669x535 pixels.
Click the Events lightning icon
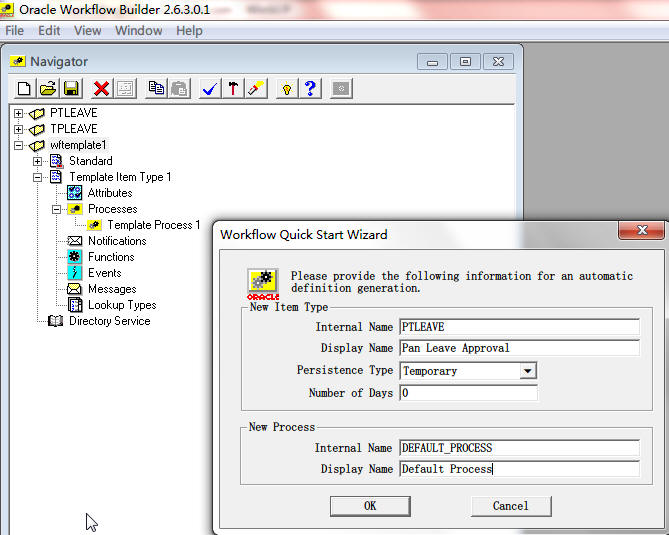(x=75, y=273)
